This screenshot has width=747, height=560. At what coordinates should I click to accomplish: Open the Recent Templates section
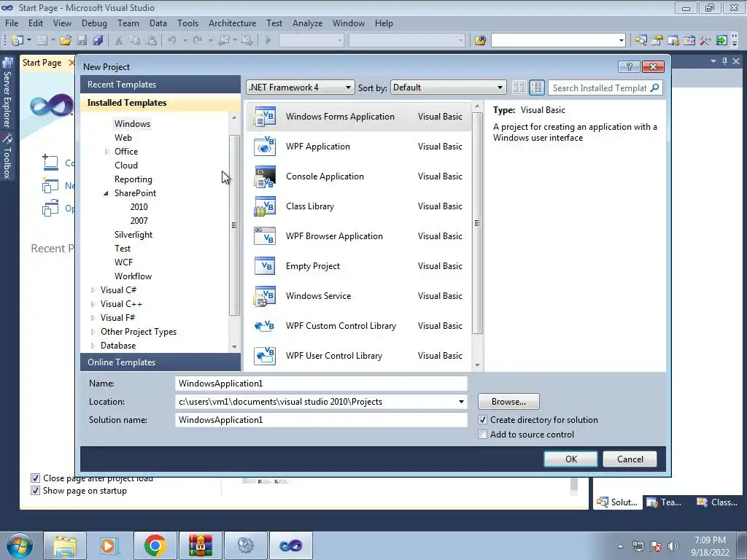pyautogui.click(x=160, y=85)
